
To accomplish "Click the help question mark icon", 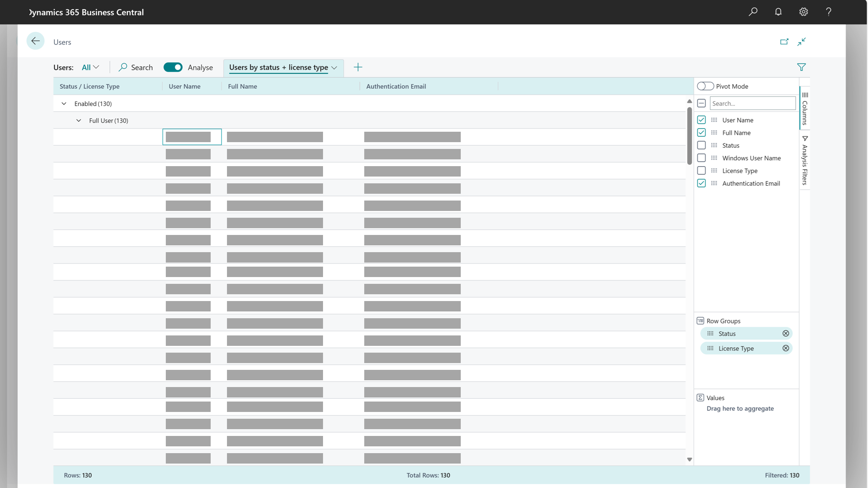I will (x=829, y=12).
